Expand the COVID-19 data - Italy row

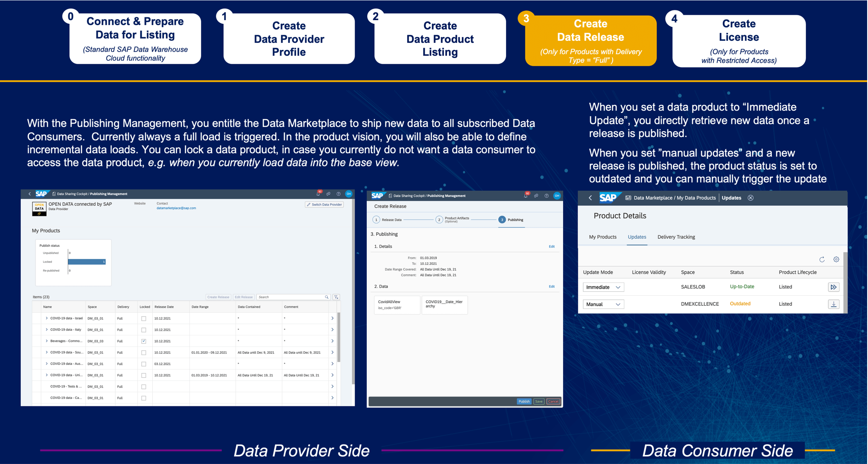[46, 330]
